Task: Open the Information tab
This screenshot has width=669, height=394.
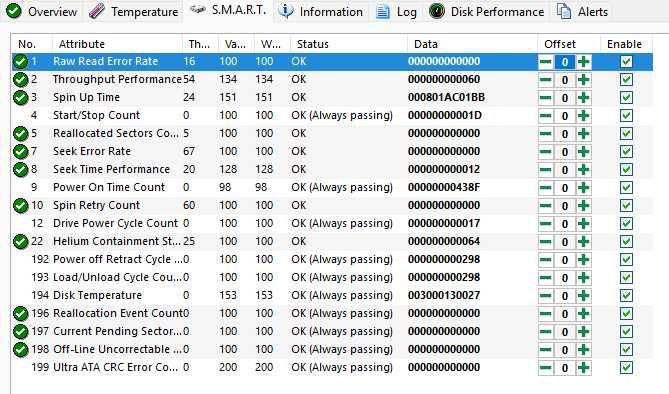Action: coord(320,12)
